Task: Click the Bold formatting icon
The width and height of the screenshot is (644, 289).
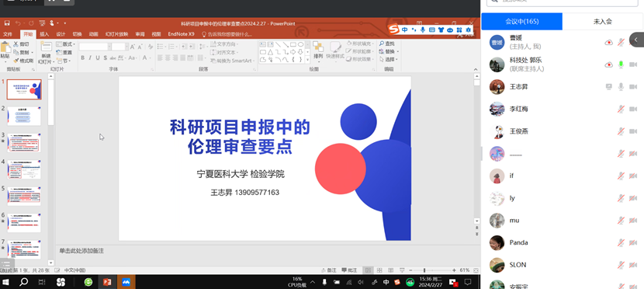Action: 82,58
